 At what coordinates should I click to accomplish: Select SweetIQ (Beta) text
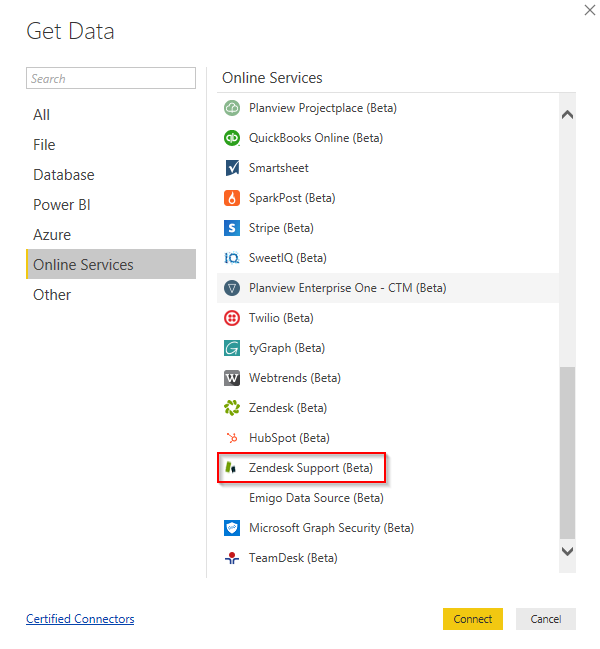click(288, 258)
